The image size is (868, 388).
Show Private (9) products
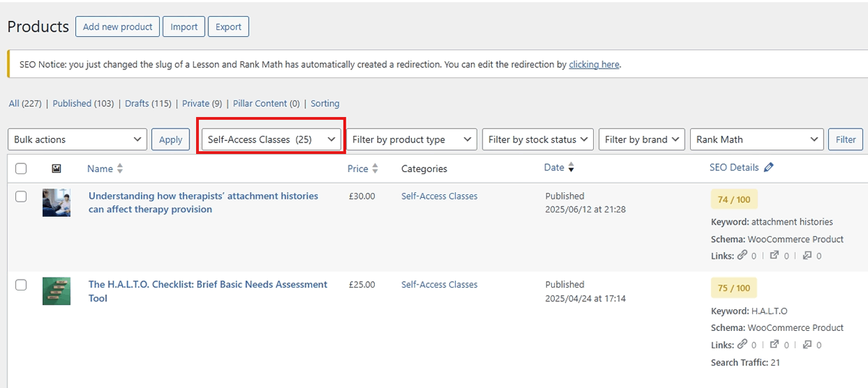(202, 103)
